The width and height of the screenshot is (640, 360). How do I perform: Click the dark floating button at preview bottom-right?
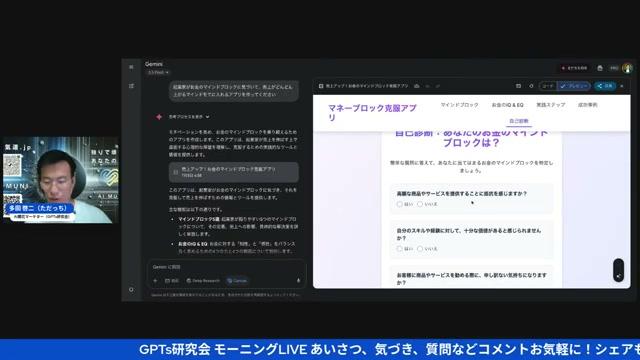(x=618, y=270)
